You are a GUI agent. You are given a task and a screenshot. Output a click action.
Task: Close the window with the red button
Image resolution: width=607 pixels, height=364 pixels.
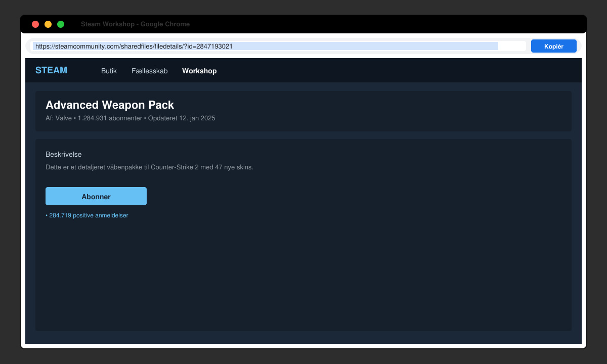(35, 24)
